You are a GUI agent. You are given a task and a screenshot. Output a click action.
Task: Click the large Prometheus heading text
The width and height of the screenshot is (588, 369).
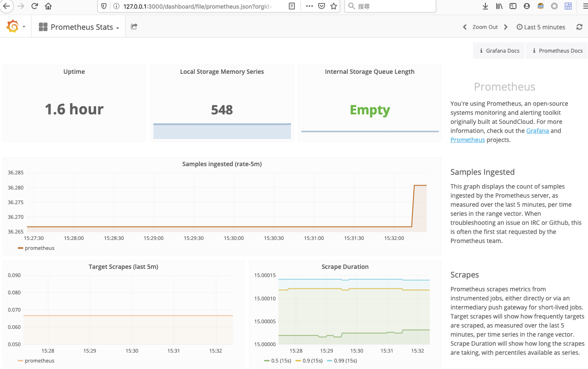pos(505,87)
